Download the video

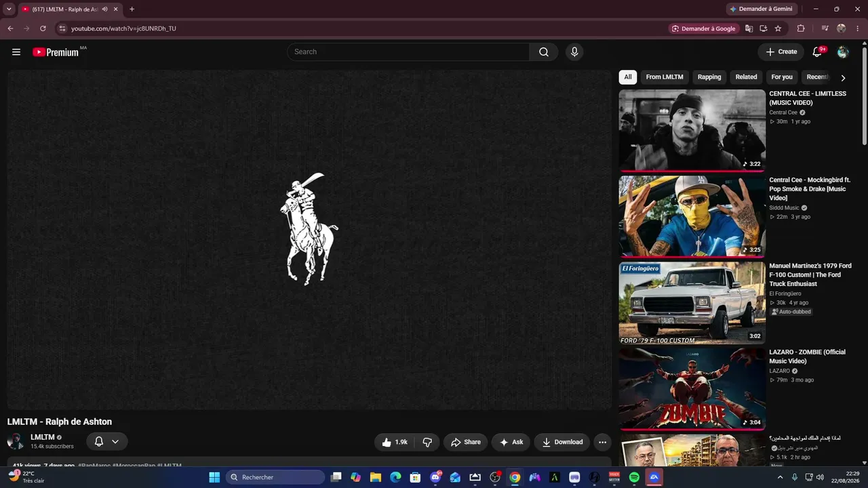pyautogui.click(x=562, y=442)
